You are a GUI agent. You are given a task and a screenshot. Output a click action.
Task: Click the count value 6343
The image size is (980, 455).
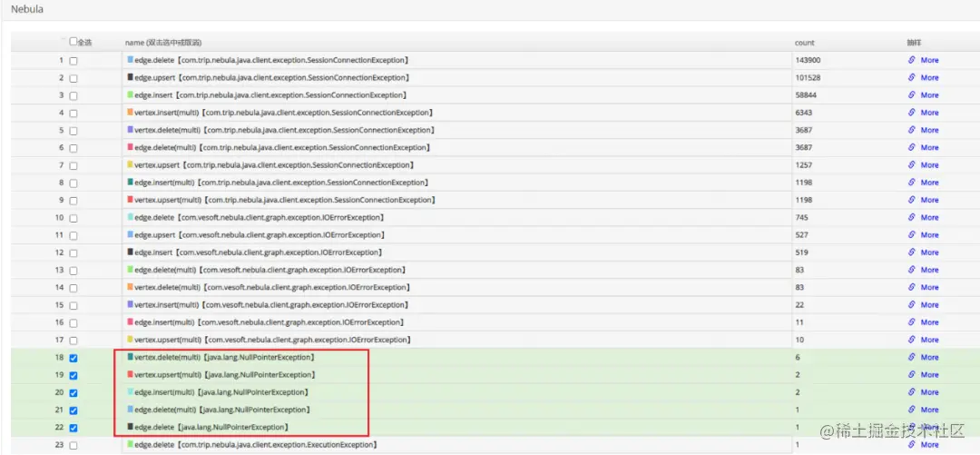point(804,113)
